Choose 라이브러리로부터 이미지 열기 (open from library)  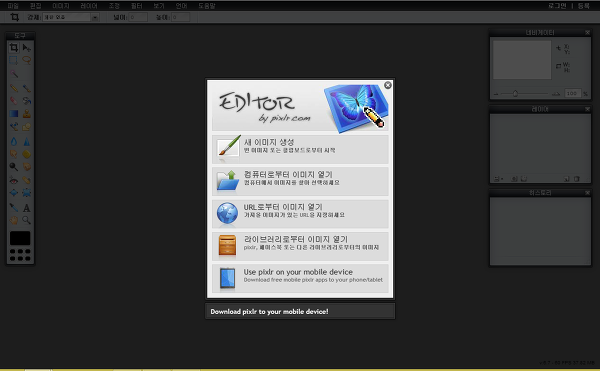tap(300, 246)
